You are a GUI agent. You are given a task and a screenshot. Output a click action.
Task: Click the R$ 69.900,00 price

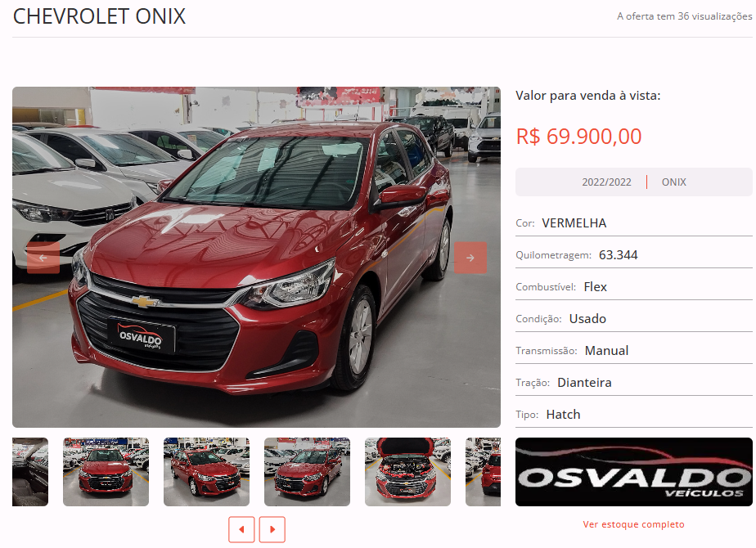coord(578,137)
